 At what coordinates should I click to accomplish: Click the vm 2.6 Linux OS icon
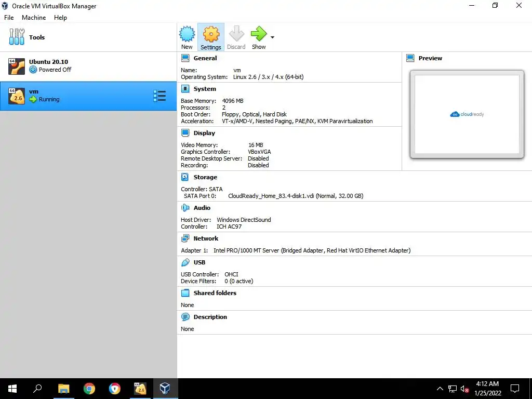(17, 96)
